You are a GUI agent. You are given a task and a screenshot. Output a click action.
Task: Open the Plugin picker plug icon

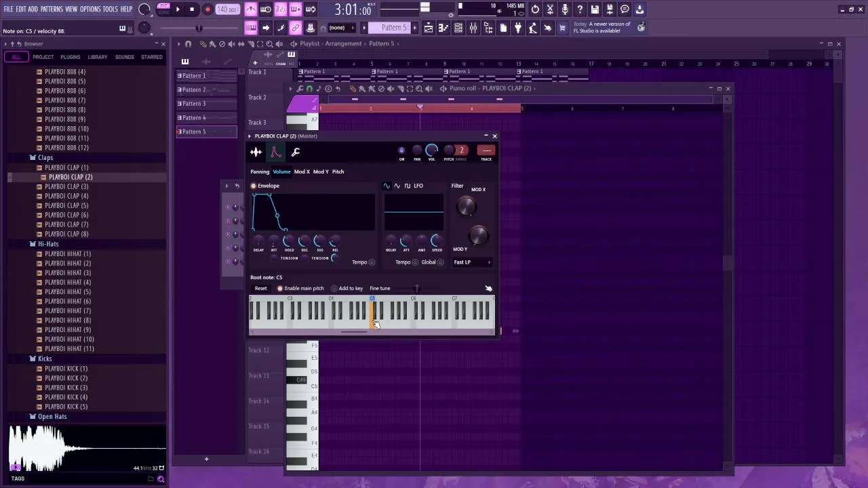(518, 28)
